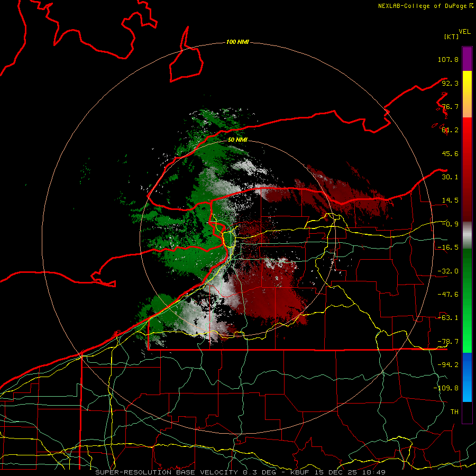Click the yellow-orange band of velocity color bar

coord(467,94)
